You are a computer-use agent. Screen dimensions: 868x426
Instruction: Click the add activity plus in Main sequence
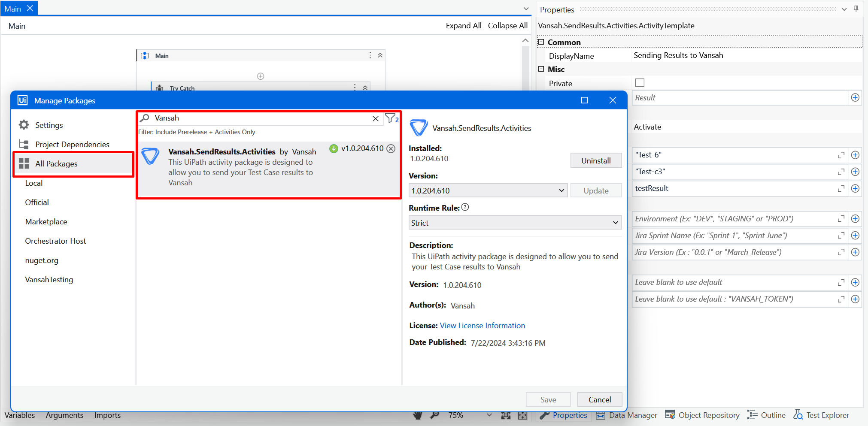coord(261,76)
